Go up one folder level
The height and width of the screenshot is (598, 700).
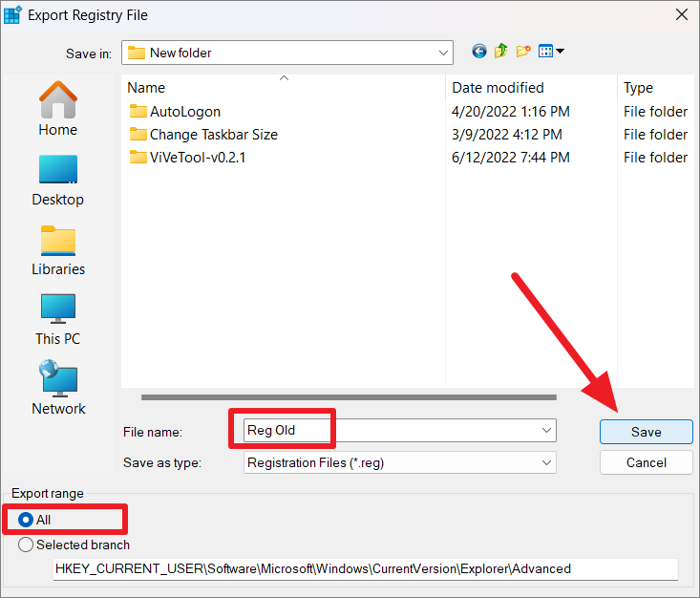(501, 52)
